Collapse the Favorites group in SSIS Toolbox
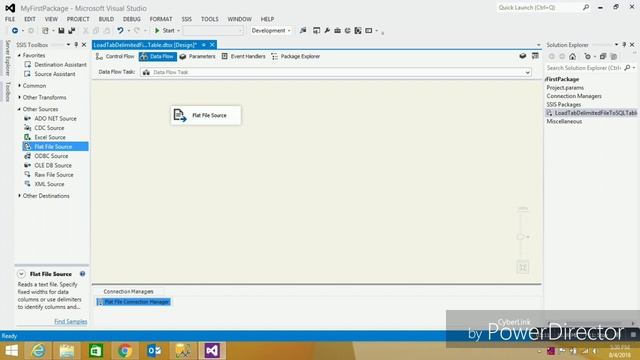Viewport: 640px width, 360px height. click(x=19, y=55)
